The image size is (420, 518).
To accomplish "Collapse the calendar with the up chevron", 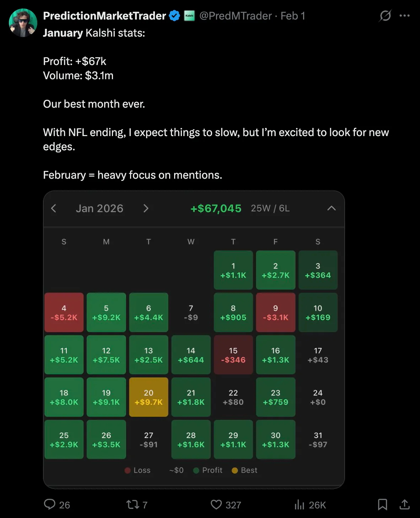I will click(332, 209).
